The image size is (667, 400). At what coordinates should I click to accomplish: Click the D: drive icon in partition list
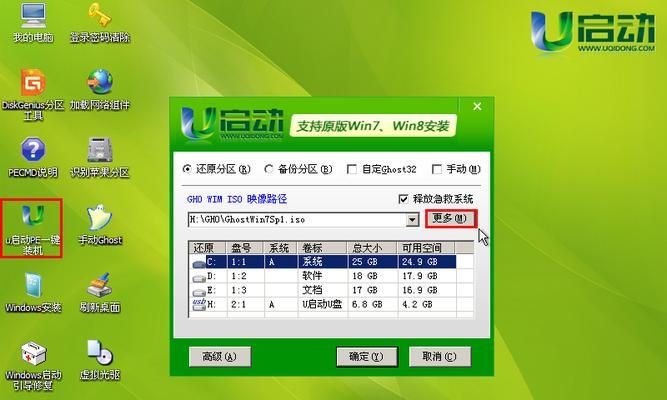(199, 278)
